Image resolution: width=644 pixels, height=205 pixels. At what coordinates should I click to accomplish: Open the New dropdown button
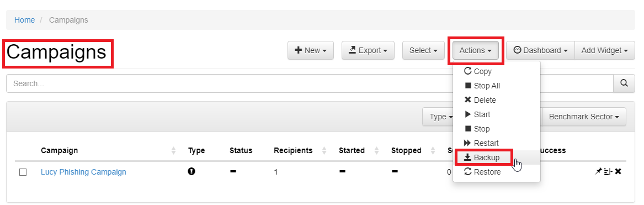coord(311,50)
